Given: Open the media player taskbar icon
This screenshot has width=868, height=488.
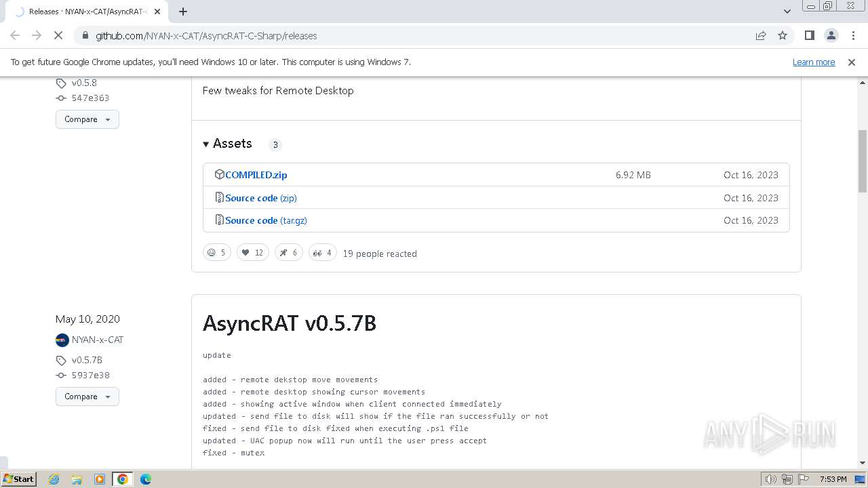Looking at the screenshot, I should (100, 479).
